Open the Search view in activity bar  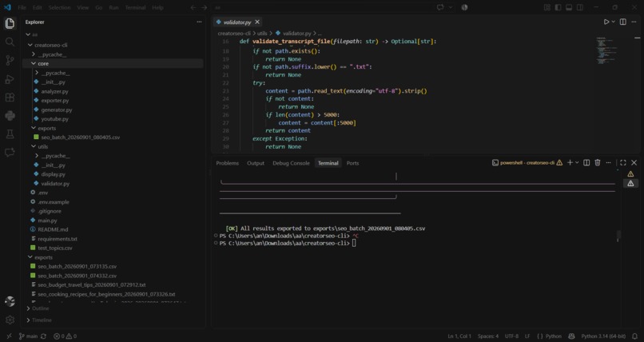[x=10, y=42]
